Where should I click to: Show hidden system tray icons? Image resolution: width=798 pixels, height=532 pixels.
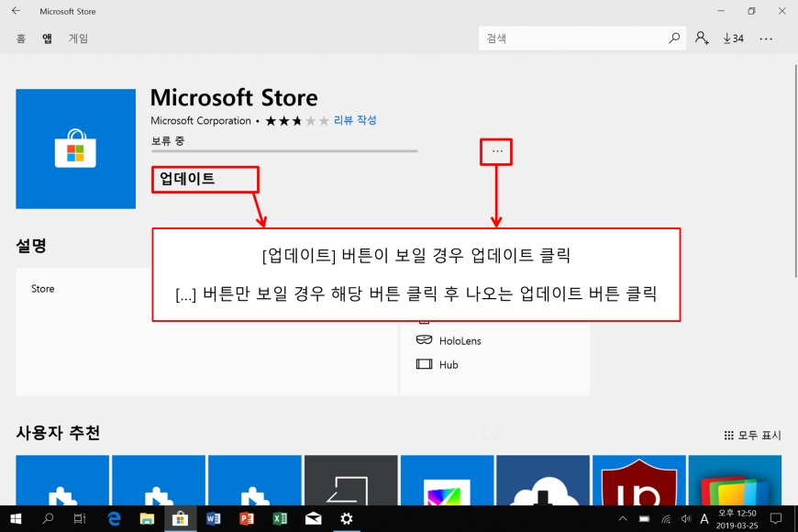coord(623,519)
